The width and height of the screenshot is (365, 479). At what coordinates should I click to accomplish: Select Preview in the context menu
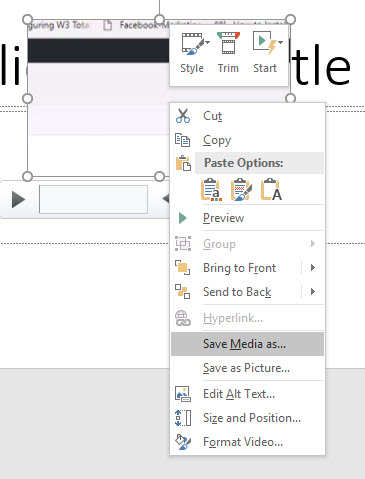pos(247,218)
